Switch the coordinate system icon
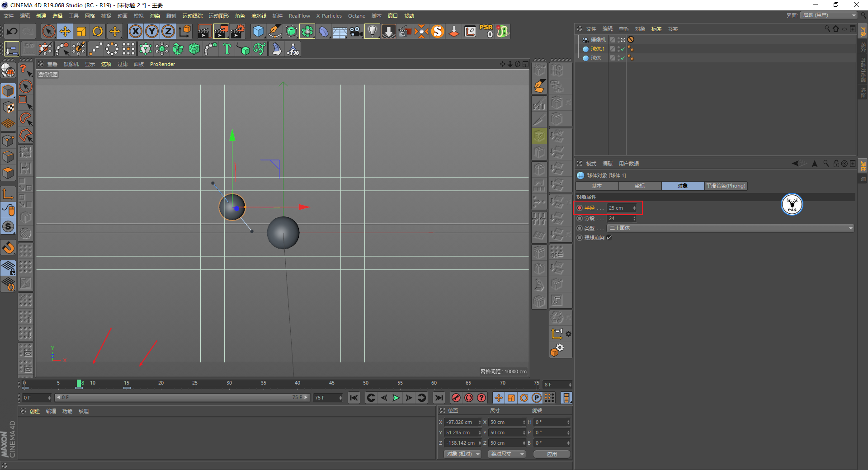This screenshot has width=868, height=470. 185,31
